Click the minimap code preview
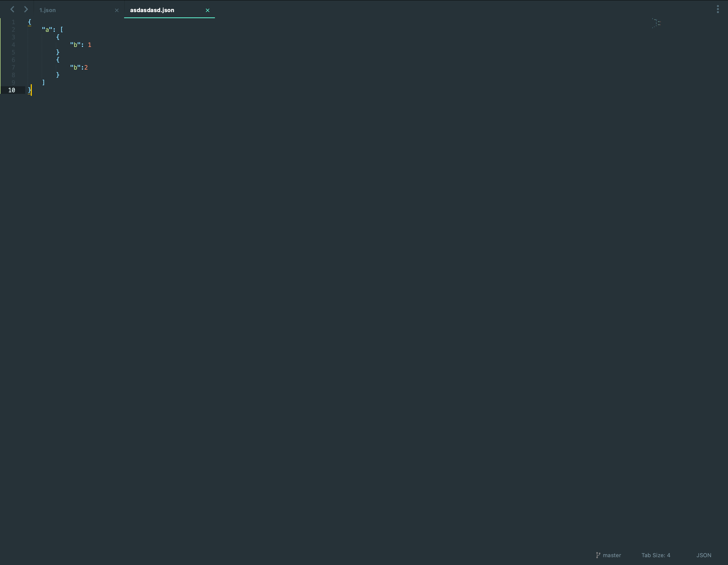The image size is (728, 565). tap(656, 23)
